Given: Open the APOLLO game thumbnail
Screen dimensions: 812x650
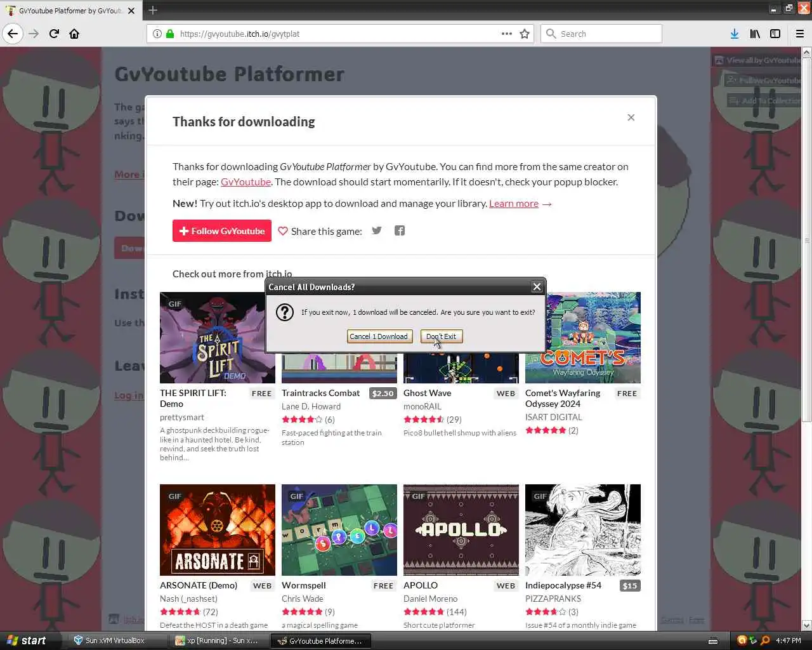Looking at the screenshot, I should point(461,530).
